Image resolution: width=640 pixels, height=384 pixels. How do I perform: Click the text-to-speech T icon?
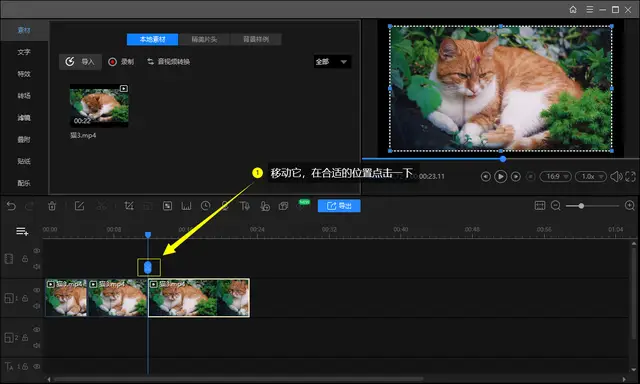pyautogui.click(x=244, y=206)
